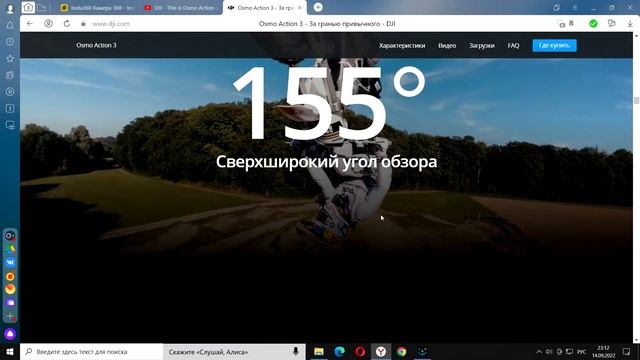Open Opera from the taskbar
The width and height of the screenshot is (640, 360).
360,351
